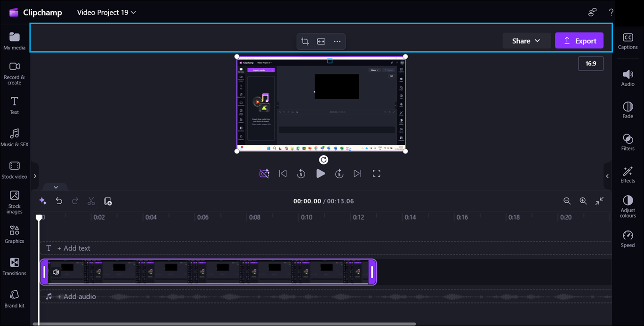This screenshot has width=644, height=326.
Task: Collapse the left sidebar panel arrow
Action: (x=34, y=176)
